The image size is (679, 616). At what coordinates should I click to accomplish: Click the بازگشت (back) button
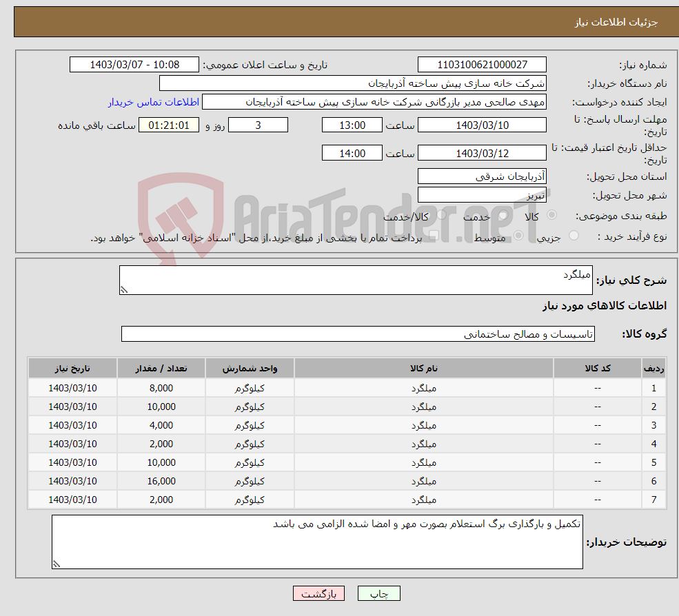tap(318, 593)
